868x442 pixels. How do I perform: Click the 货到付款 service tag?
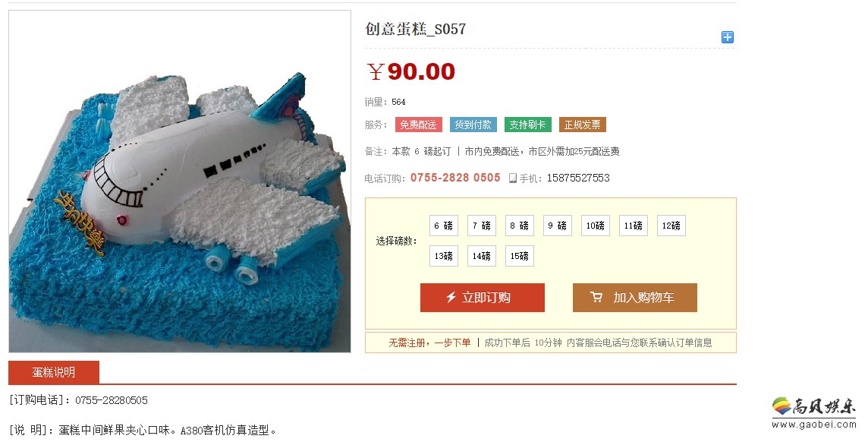tap(473, 125)
